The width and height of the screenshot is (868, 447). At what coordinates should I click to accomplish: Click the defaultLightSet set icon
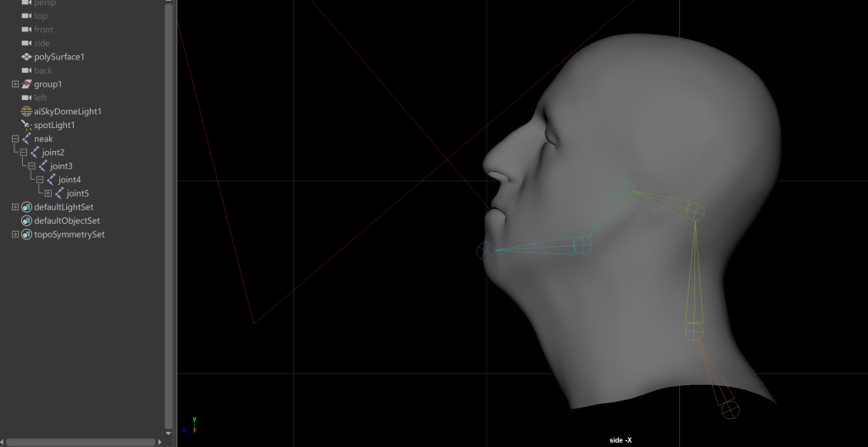coord(26,207)
